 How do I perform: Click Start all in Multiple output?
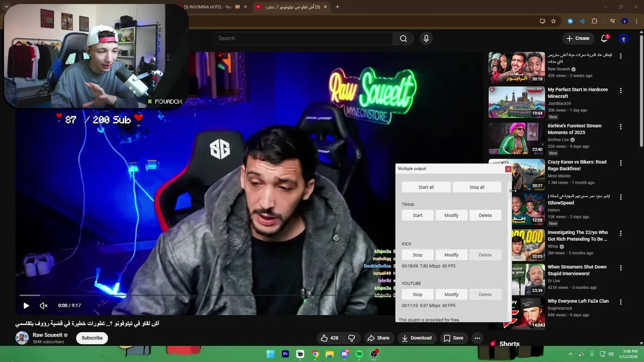click(x=426, y=187)
